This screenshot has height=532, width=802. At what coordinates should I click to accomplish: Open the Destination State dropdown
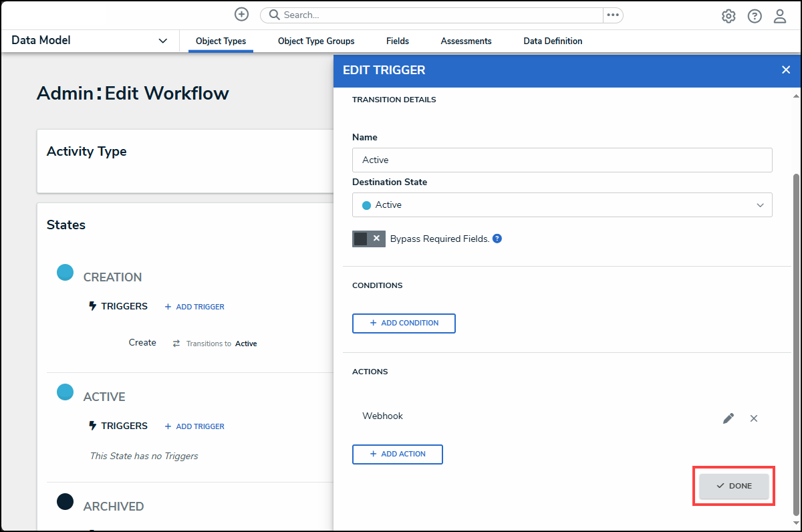point(562,205)
